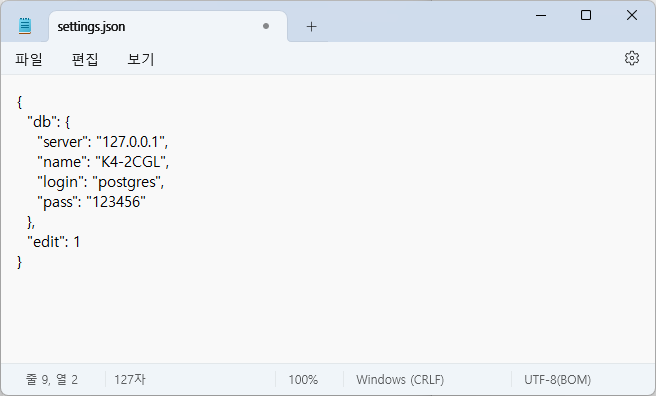Screen dimensions: 656x396
Task: Add a new tab with plus icon
Action: [x=311, y=27]
